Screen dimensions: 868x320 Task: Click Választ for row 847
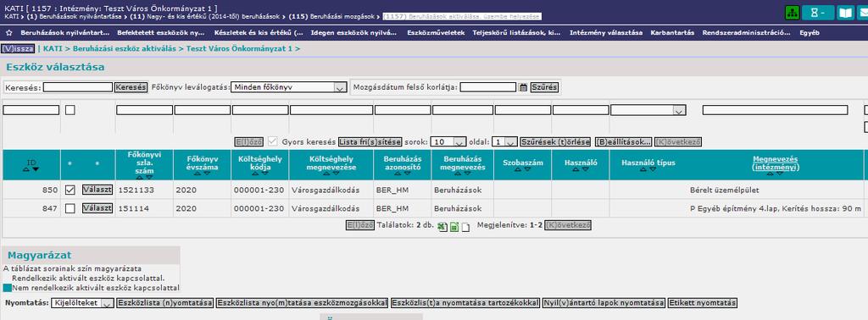97,208
